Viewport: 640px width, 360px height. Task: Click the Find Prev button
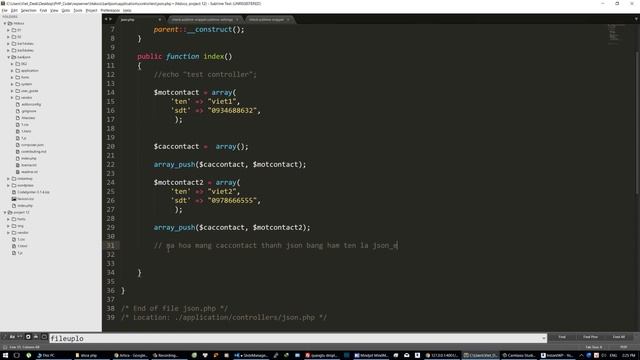tap(590, 337)
